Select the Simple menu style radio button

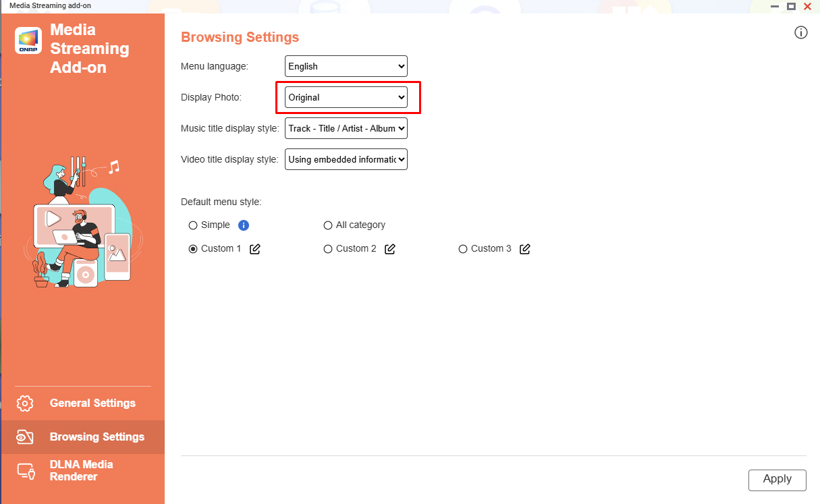193,225
